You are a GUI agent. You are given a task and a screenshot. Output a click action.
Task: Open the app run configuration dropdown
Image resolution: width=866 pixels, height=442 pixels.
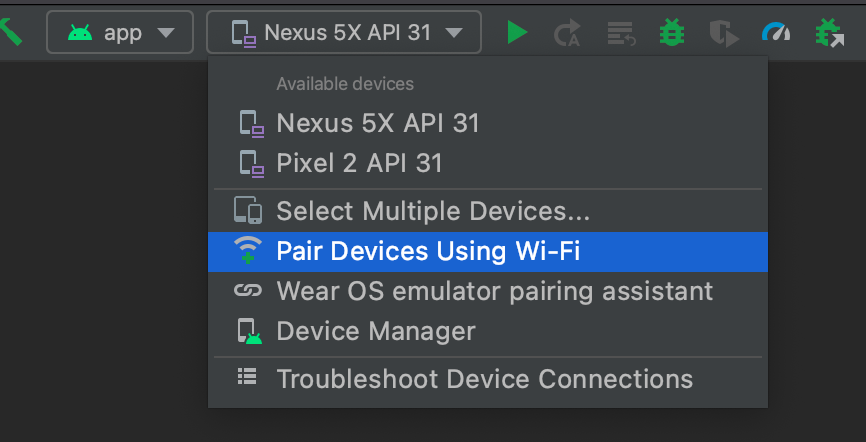click(x=120, y=32)
